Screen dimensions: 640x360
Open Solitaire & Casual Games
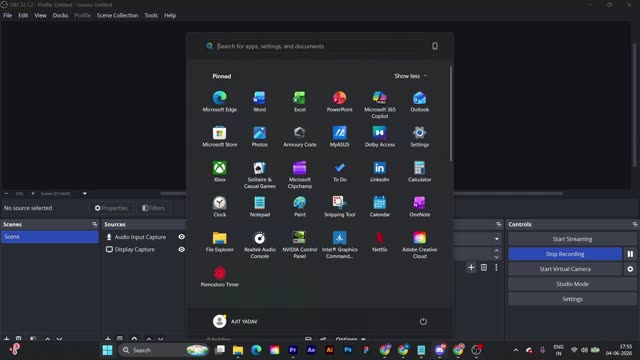(x=260, y=174)
